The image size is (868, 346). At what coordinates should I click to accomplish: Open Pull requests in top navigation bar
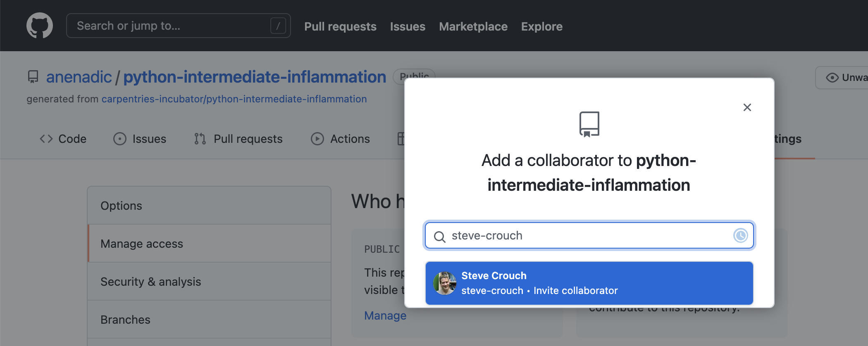pyautogui.click(x=340, y=26)
